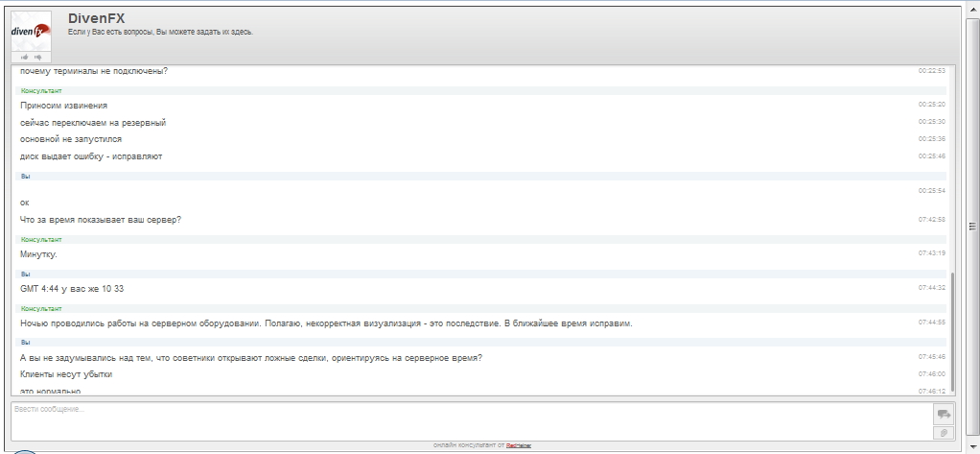
Task: Click the 07:44:32 timestamp
Action: click(x=931, y=288)
